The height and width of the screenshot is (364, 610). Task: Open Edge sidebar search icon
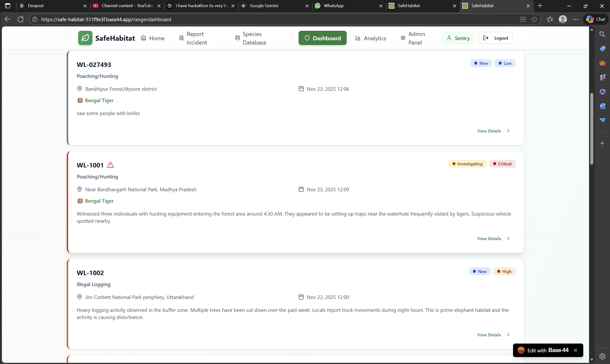pyautogui.click(x=602, y=34)
